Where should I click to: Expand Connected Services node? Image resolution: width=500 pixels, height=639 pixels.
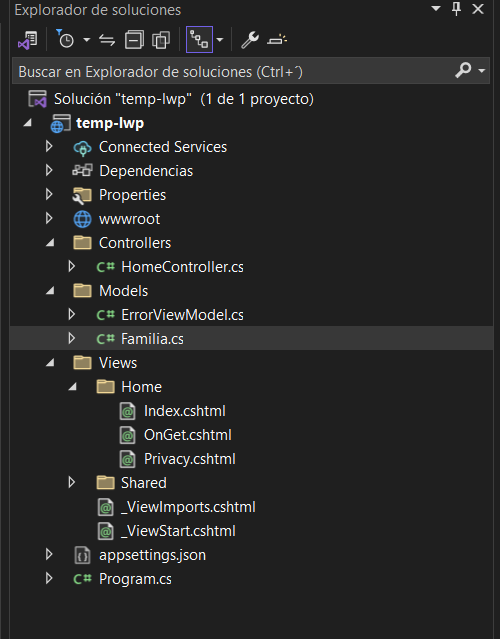49,146
